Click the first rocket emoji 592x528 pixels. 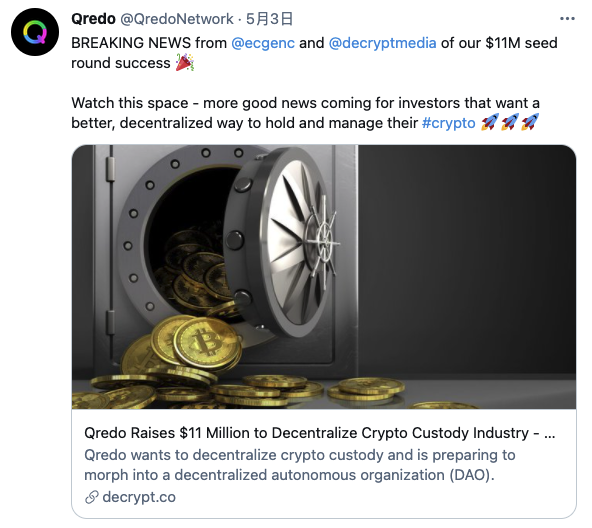(490, 122)
